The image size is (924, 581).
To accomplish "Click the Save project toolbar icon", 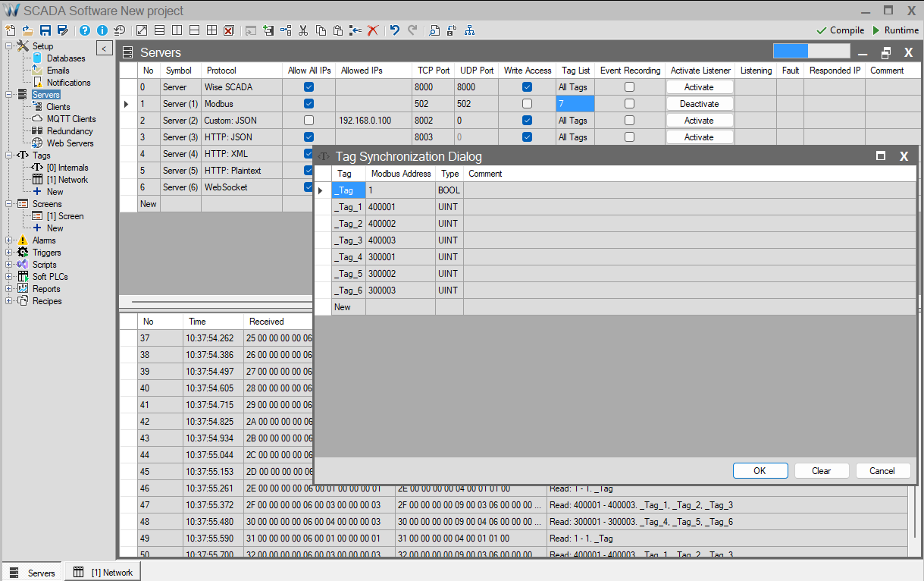I will point(45,30).
